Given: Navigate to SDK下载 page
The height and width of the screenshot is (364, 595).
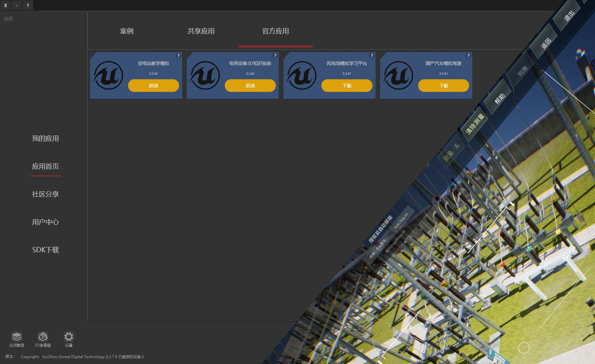Looking at the screenshot, I should pos(45,250).
